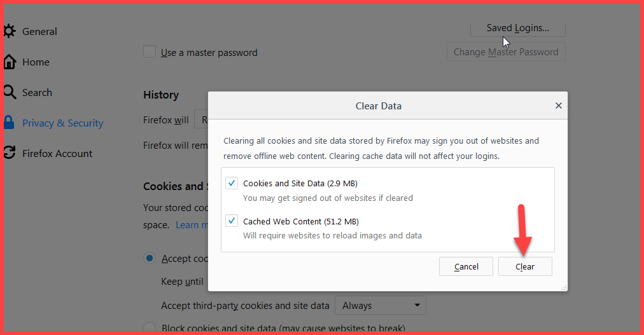Image resolution: width=644 pixels, height=335 pixels.
Task: Open Firefox will history dropdown
Action: pos(201,120)
